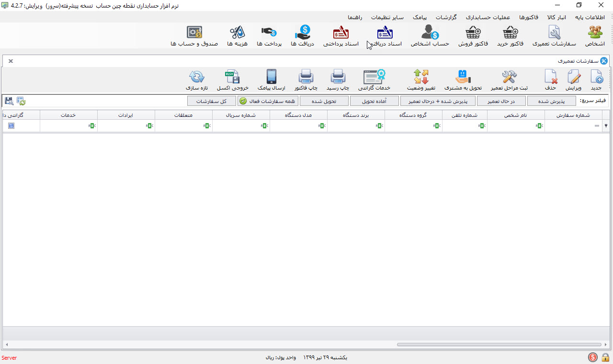Click the گارانتی filter row checkbox
Image resolution: width=613 pixels, height=364 pixels.
(11, 125)
